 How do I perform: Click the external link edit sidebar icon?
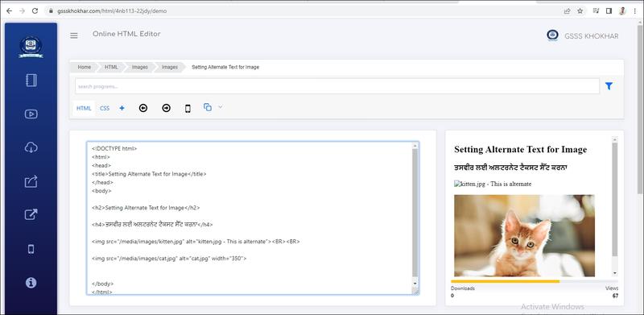31,214
